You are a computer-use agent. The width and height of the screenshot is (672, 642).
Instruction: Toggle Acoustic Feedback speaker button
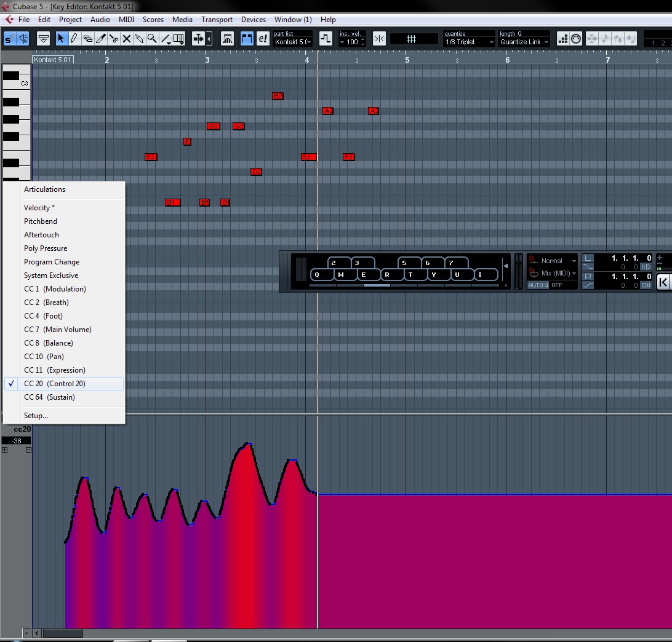tap(23, 39)
